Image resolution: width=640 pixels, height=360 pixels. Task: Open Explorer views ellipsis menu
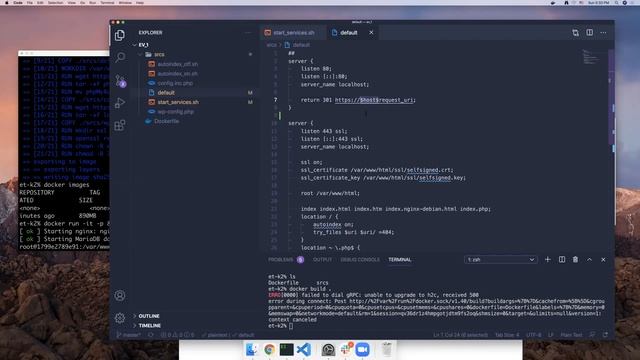tap(248, 33)
